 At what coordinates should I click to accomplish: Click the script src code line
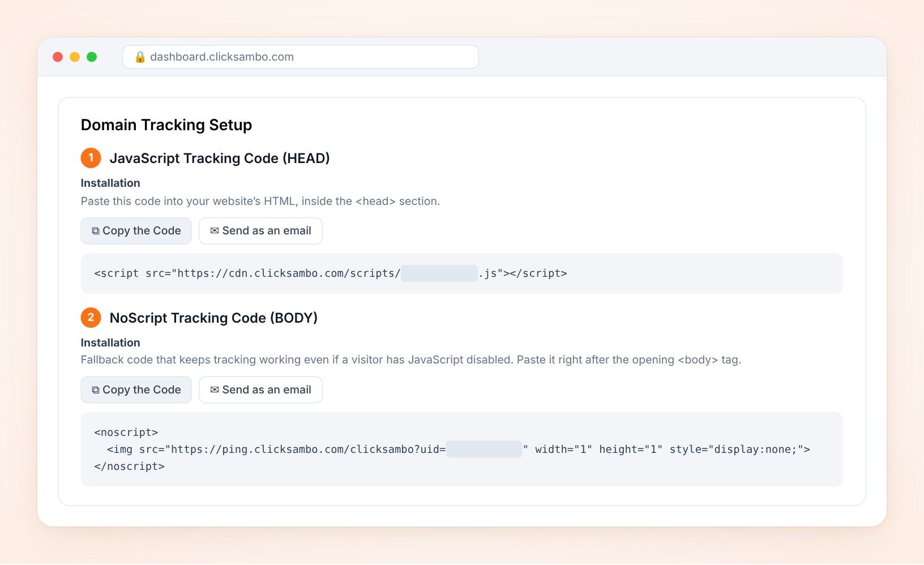[331, 273]
